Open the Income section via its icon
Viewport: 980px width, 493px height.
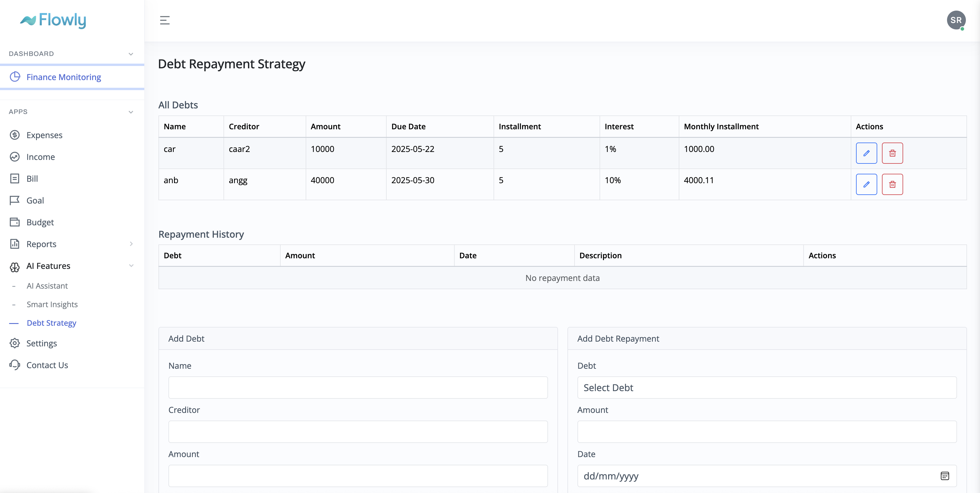coord(14,157)
